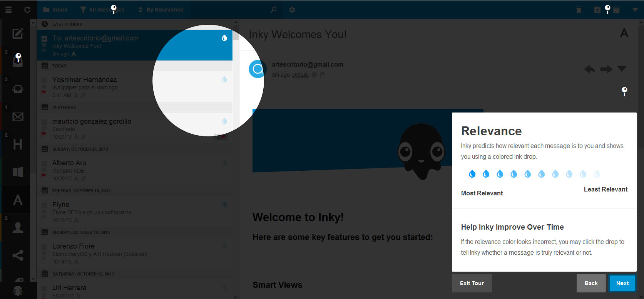The image size is (644, 299).
Task: Click the most relevant darkest ink drop
Action: point(472,174)
